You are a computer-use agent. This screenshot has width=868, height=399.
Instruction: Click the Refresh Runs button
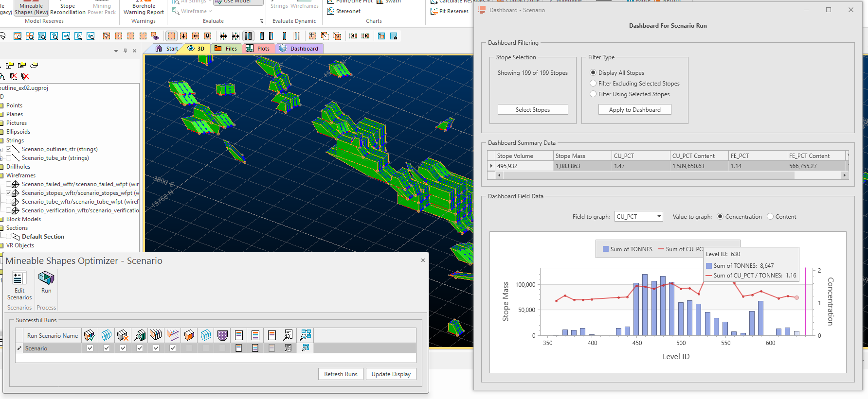341,374
